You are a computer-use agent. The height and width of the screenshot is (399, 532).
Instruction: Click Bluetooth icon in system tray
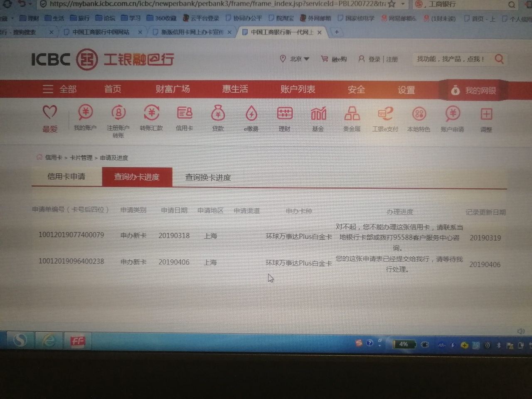pos(499,345)
